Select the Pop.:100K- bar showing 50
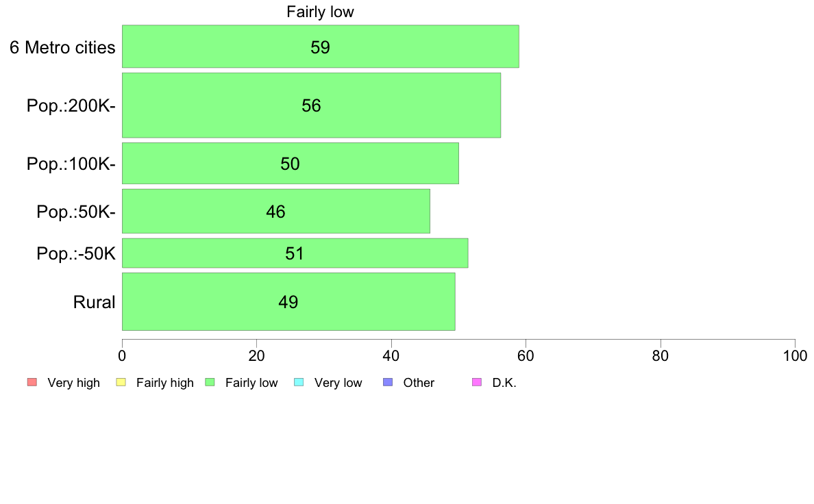 (291, 163)
